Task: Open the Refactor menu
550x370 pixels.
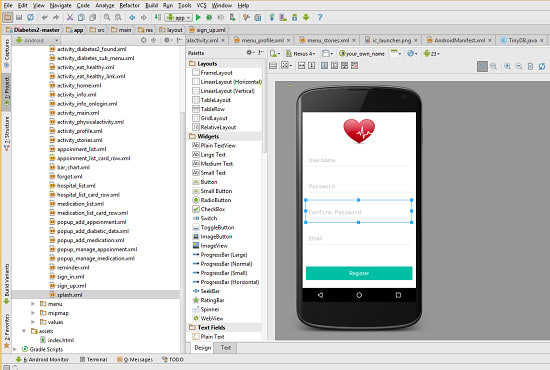Action: [129, 5]
